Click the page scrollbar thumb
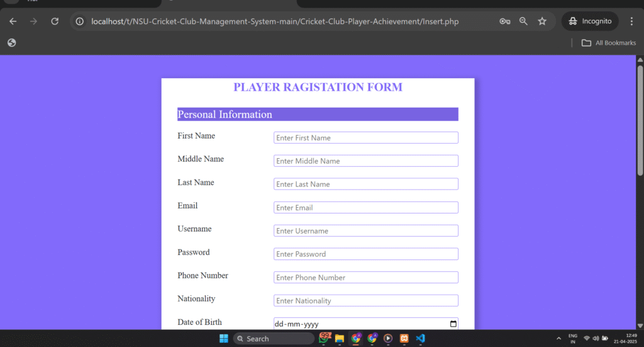 640,120
